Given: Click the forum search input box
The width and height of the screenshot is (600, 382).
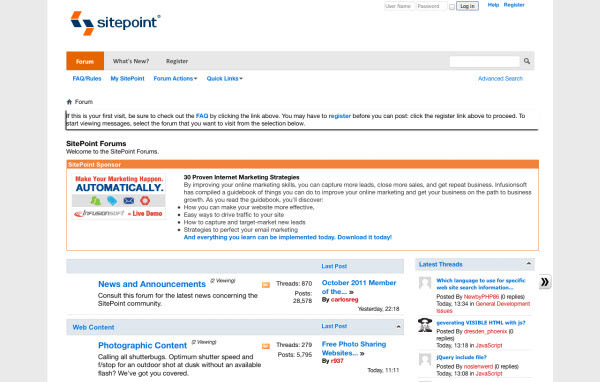Looking at the screenshot, I should [x=484, y=61].
